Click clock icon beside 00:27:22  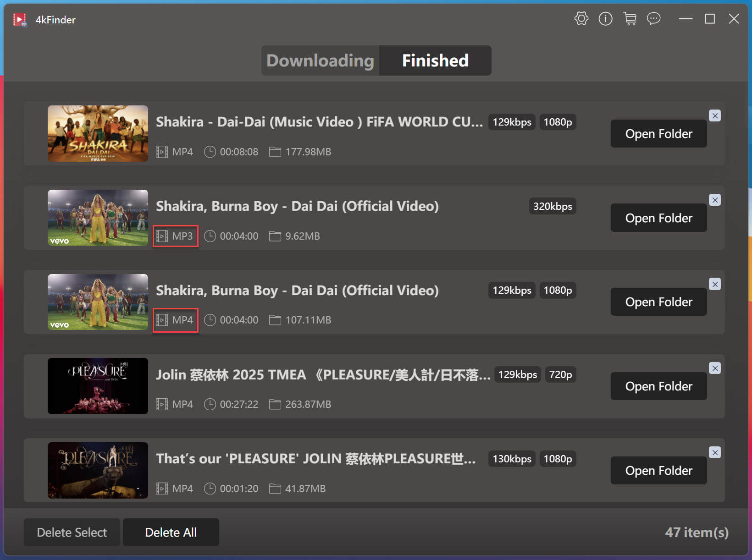click(x=210, y=404)
